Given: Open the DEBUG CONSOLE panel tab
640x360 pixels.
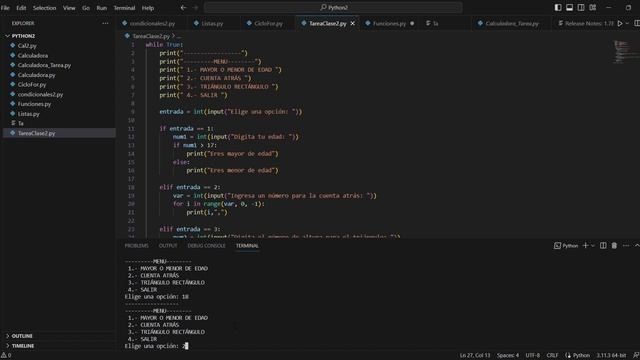Looking at the screenshot, I should (206, 246).
